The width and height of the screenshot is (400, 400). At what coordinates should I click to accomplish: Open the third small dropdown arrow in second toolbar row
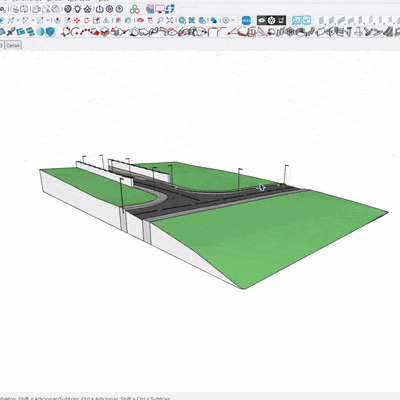click(48, 21)
